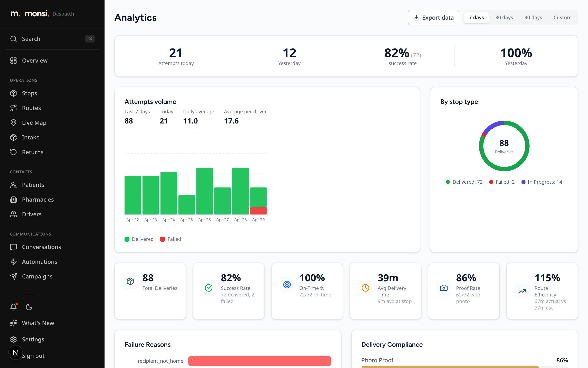The image size is (588, 368).
Task: Open the Intake page
Action: tap(52, 137)
